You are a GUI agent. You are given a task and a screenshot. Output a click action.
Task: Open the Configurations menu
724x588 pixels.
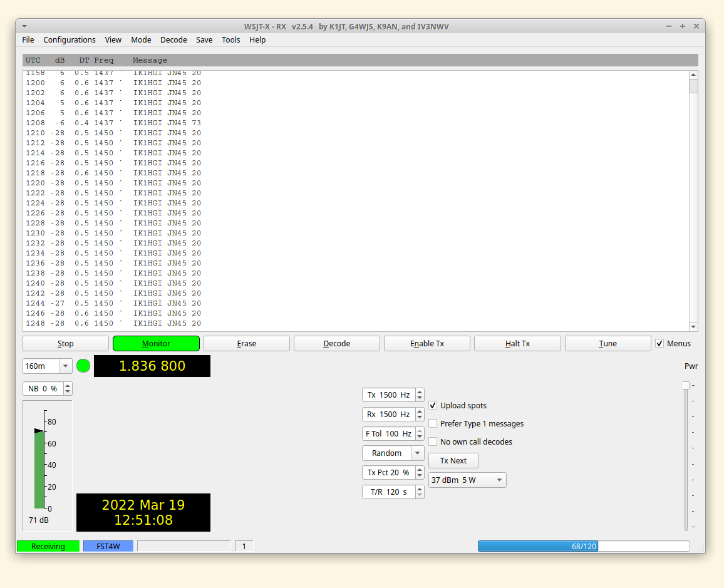[70, 39]
